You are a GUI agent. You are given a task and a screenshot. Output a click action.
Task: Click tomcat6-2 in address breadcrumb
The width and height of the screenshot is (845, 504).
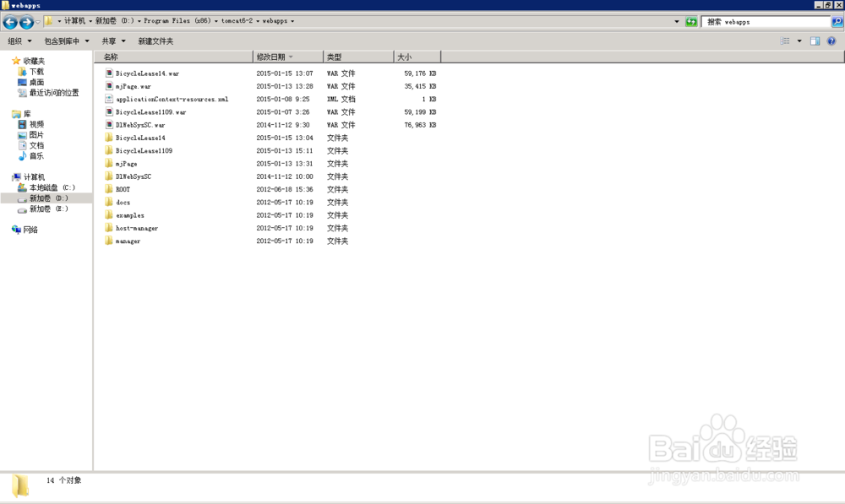[x=237, y=21]
